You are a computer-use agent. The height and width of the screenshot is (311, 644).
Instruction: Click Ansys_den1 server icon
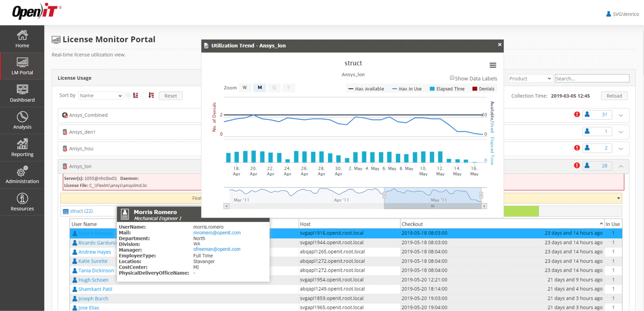coord(65,132)
